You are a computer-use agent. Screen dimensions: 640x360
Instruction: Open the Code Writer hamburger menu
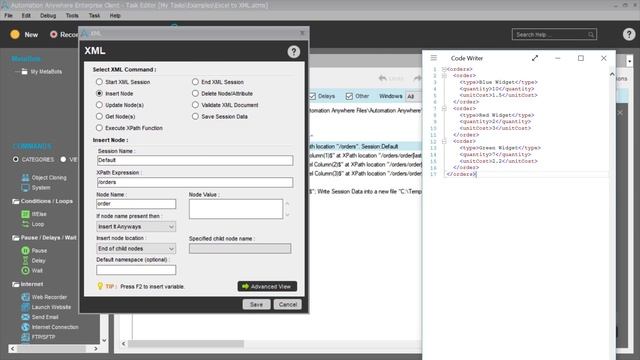coord(433,58)
